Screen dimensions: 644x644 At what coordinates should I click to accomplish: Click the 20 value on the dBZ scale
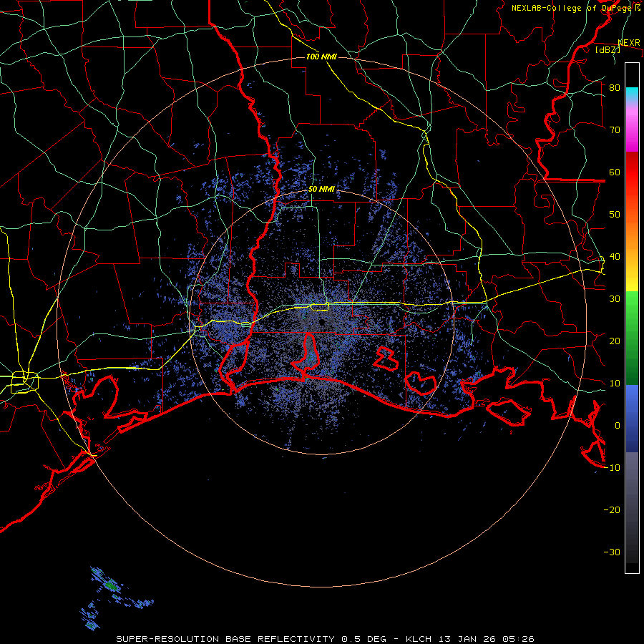pos(615,341)
